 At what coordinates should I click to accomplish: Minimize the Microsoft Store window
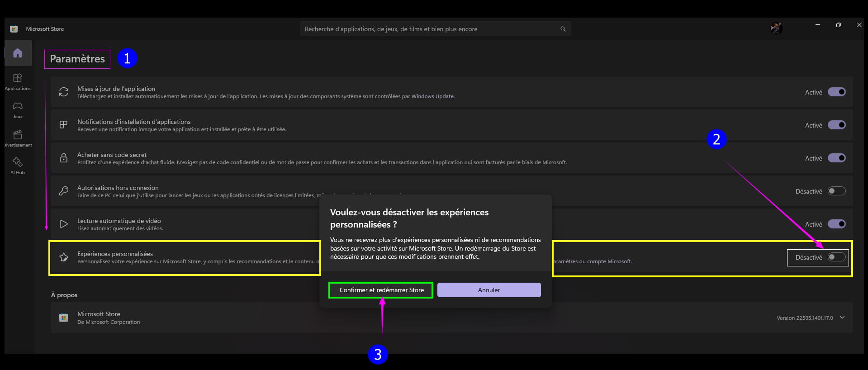[817, 25]
